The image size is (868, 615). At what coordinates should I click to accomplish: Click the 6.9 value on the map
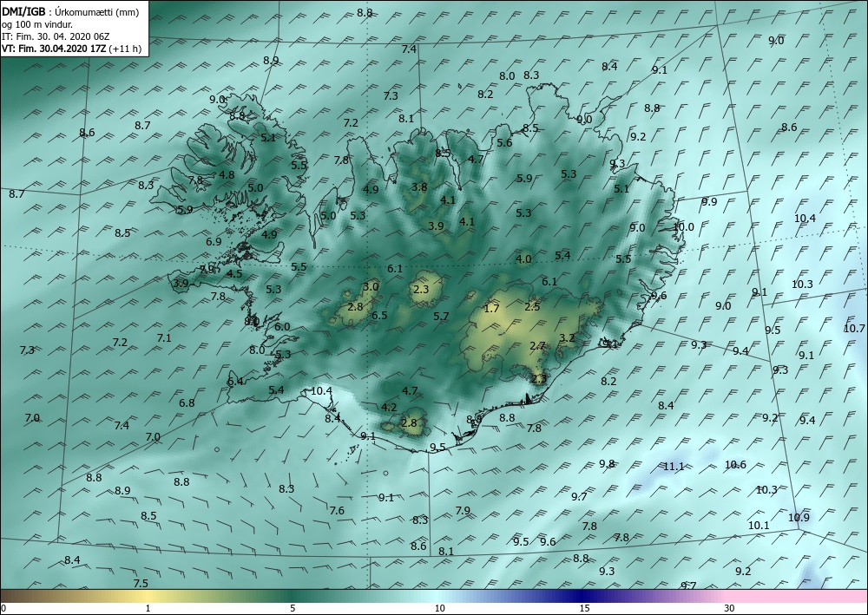pos(214,242)
